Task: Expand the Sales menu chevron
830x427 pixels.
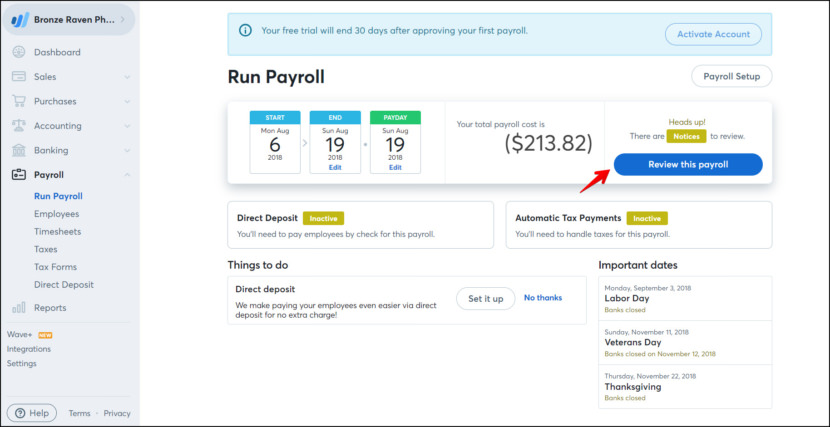Action: [x=127, y=77]
